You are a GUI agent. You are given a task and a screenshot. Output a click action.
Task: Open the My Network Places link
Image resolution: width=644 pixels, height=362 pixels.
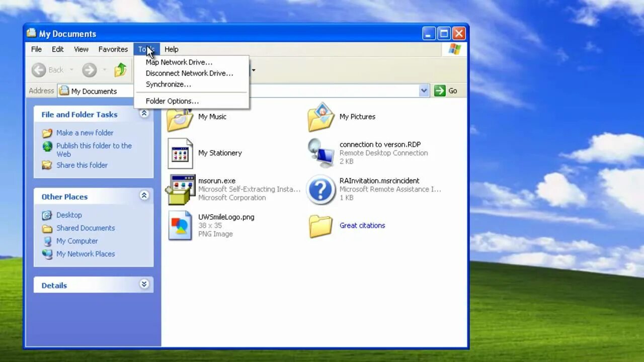[86, 254]
